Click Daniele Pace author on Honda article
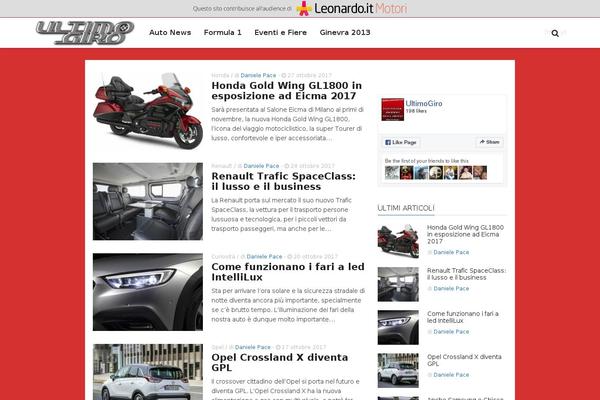The width and height of the screenshot is (600, 400). [258, 75]
